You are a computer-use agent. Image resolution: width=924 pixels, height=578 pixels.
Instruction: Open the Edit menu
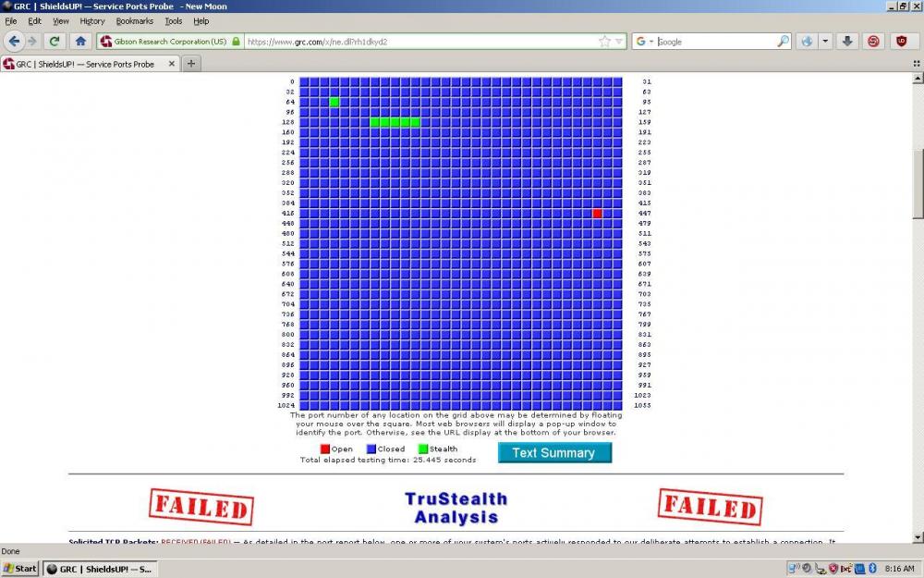[x=35, y=21]
